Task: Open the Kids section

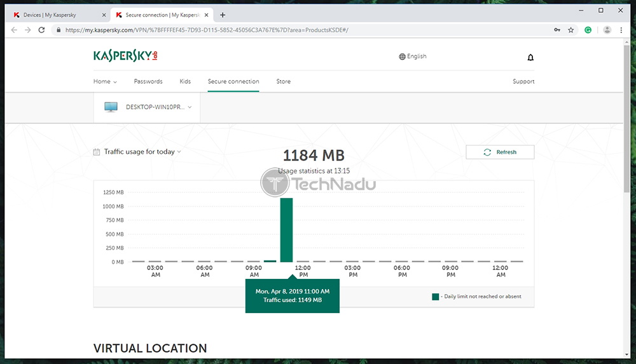Action: [185, 81]
